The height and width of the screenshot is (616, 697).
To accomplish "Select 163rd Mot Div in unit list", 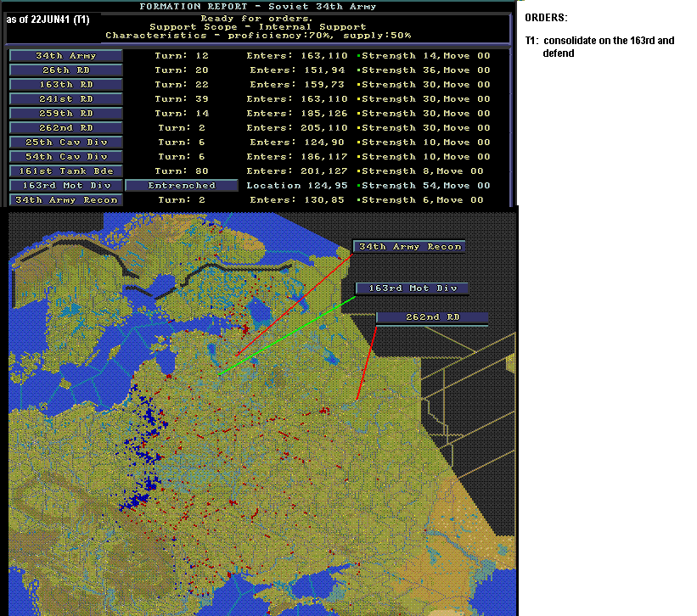I will pyautogui.click(x=65, y=186).
